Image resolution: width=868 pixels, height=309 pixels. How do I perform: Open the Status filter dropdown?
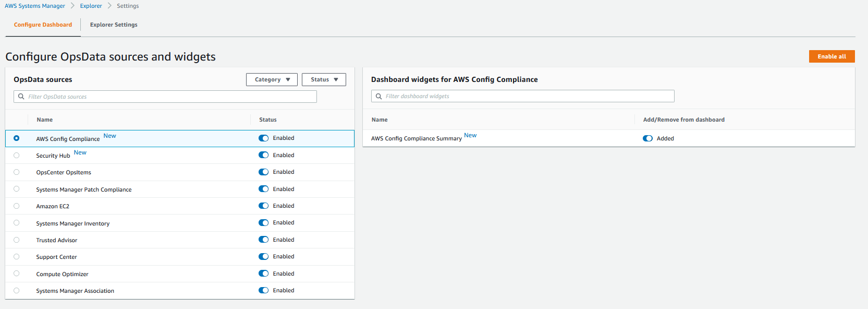324,79
